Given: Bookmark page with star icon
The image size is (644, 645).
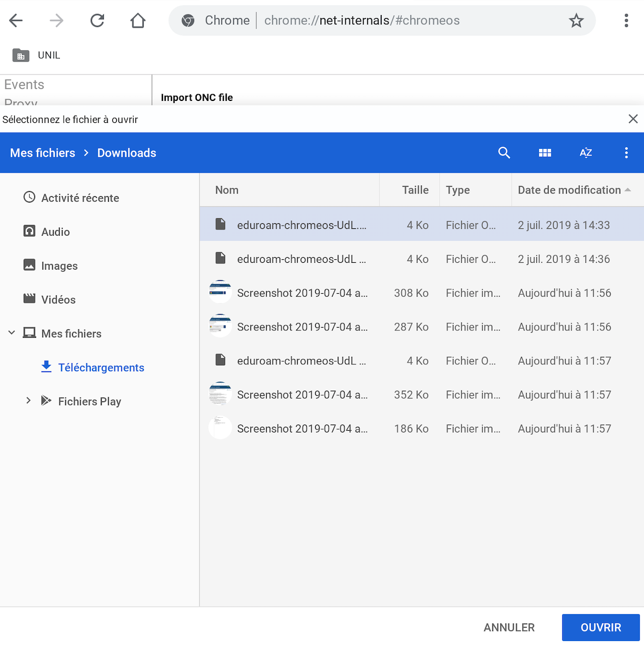Looking at the screenshot, I should pyautogui.click(x=576, y=21).
